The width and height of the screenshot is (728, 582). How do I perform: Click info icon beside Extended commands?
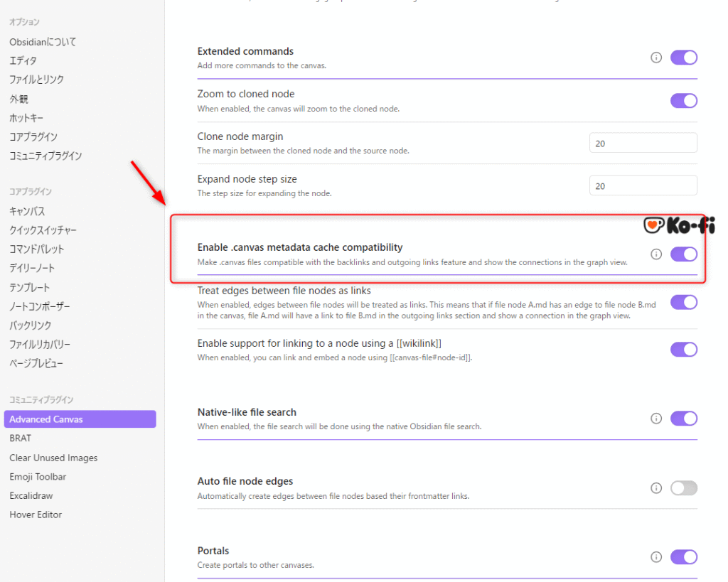tap(656, 58)
